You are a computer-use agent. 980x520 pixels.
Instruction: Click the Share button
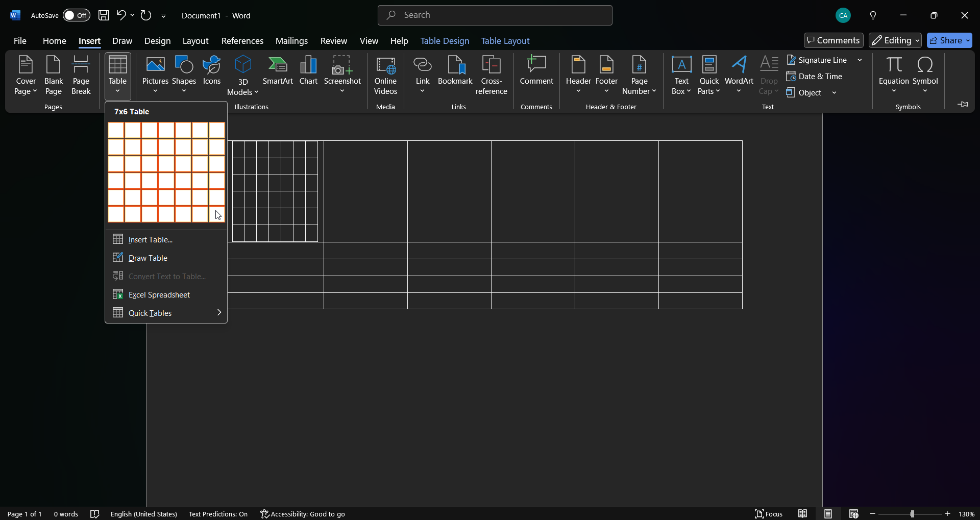click(949, 40)
